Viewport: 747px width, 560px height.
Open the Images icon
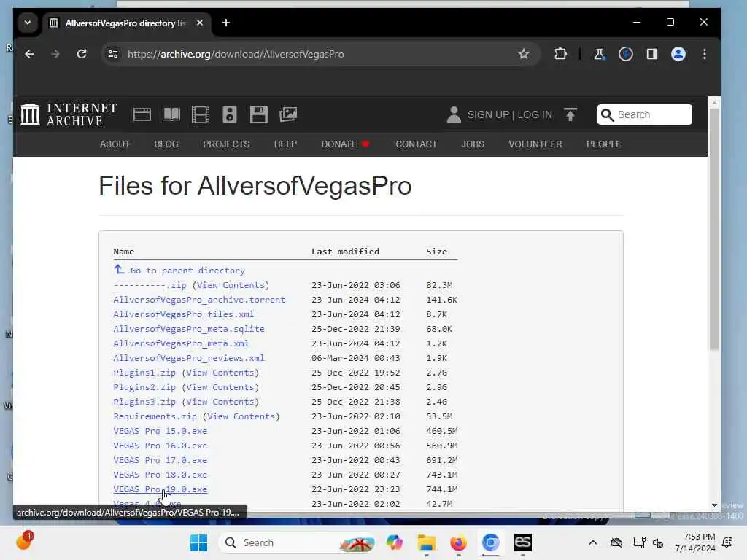[288, 114]
